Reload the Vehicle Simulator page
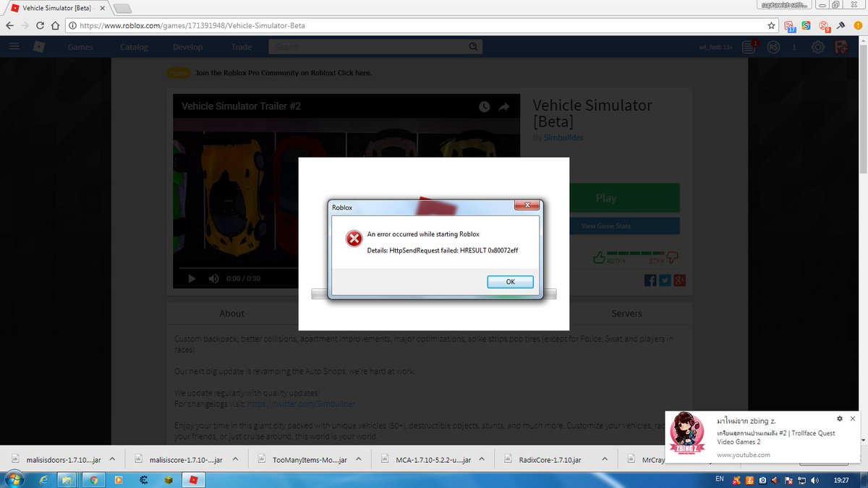This screenshot has height=488, width=868. (x=40, y=25)
